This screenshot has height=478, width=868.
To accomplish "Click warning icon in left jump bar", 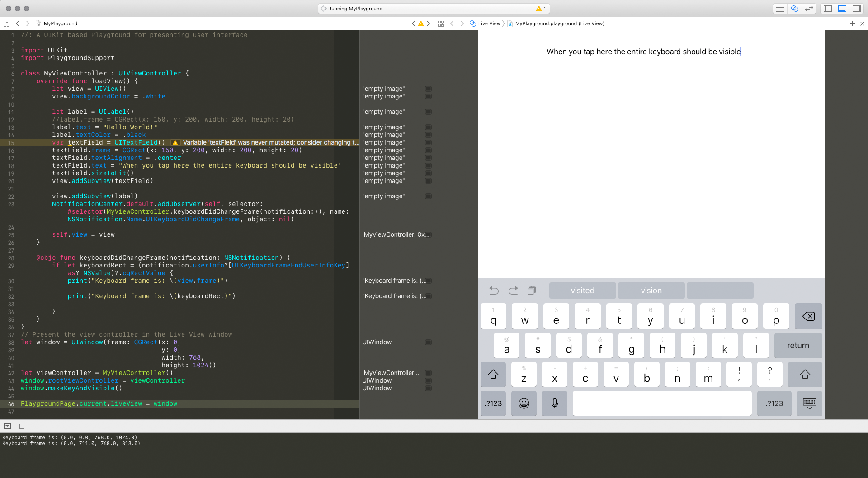I will (x=421, y=23).
